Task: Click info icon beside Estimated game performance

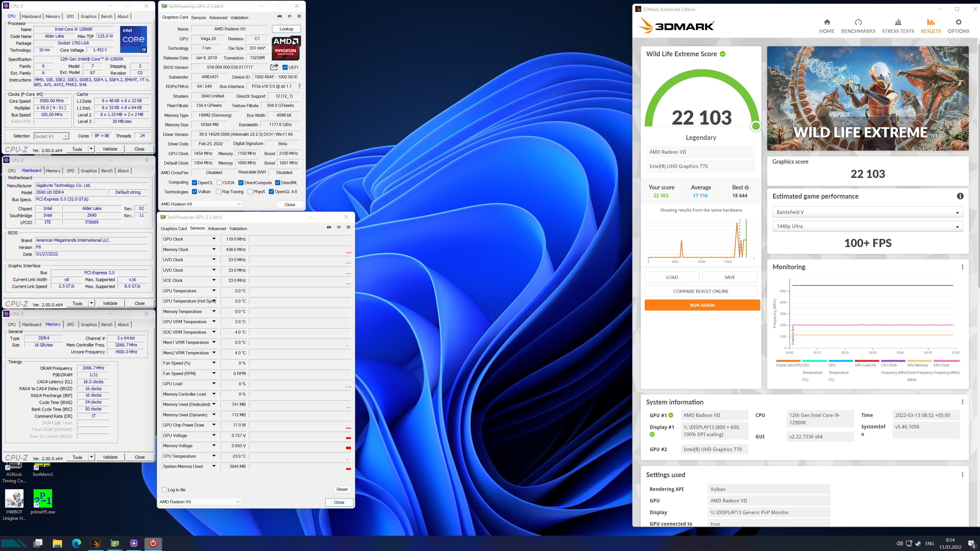Action: (x=960, y=196)
